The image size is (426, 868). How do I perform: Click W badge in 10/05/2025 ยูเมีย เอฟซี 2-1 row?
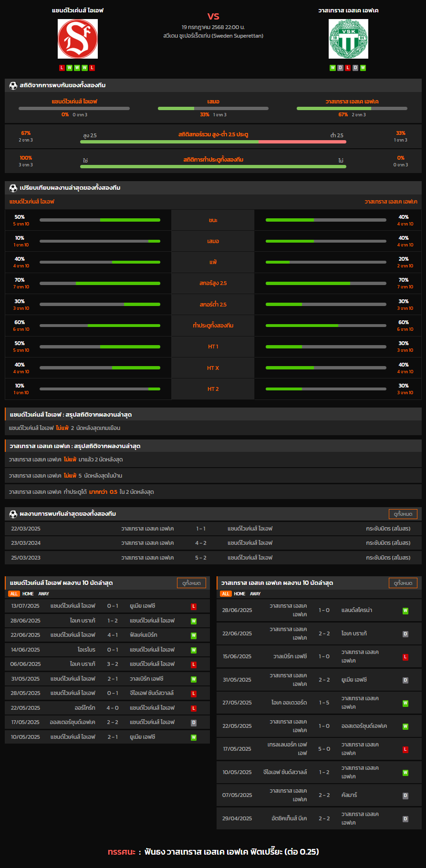click(194, 737)
